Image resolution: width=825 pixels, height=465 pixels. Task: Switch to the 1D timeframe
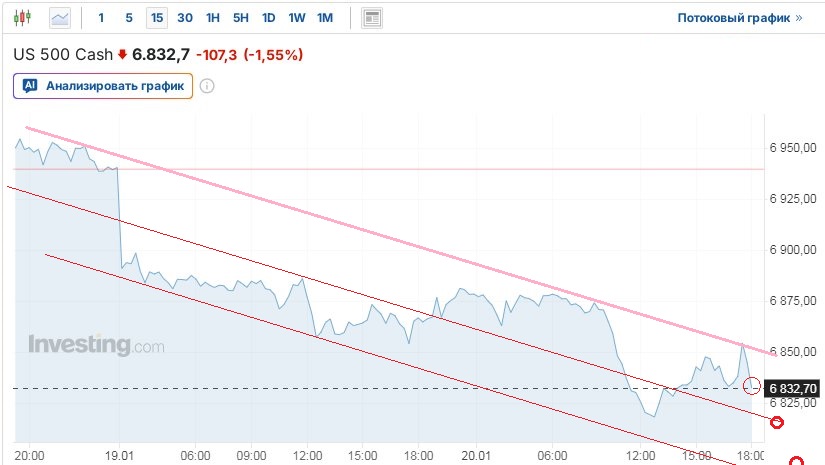(x=269, y=18)
